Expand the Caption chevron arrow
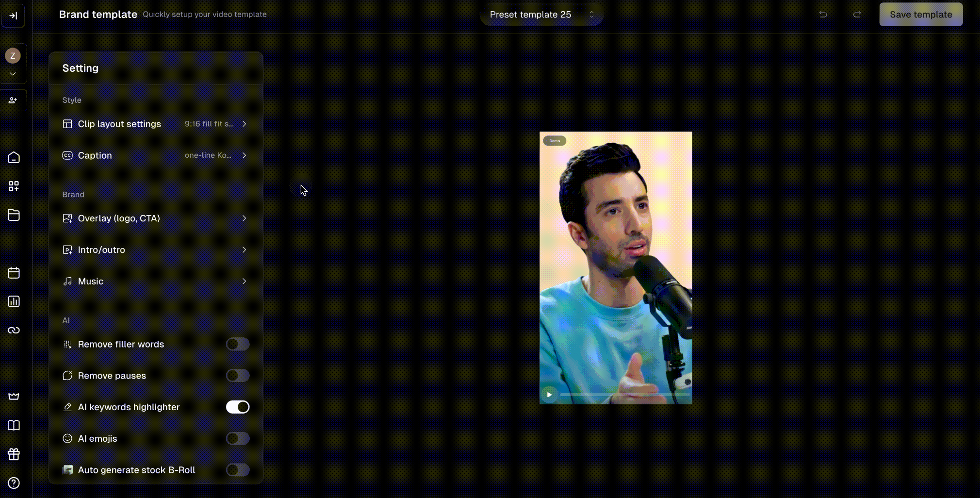 244,155
